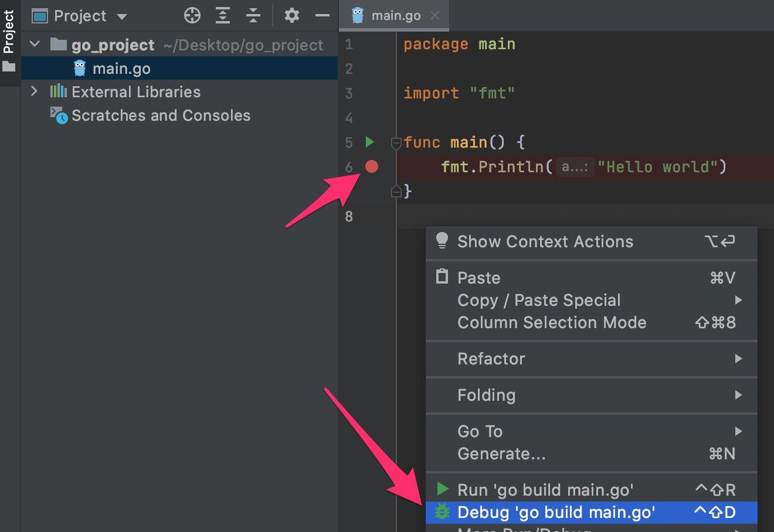This screenshot has height=532, width=774.
Task: Click the locate/select opened file crosshair icon
Action: (192, 15)
